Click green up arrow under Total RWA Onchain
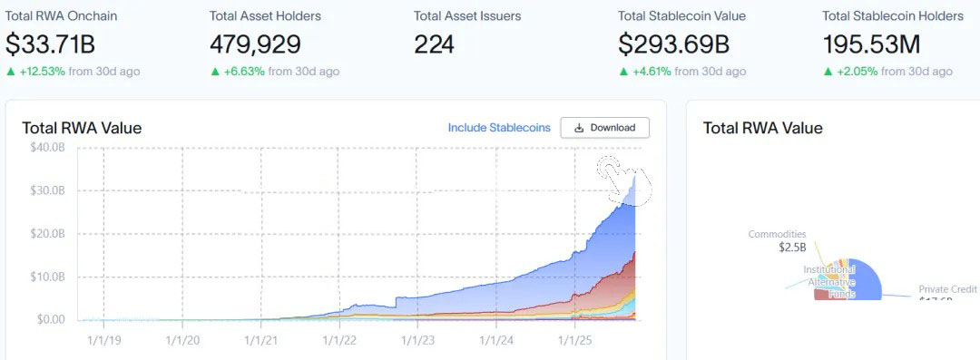The height and width of the screenshot is (360, 980). [x=10, y=72]
